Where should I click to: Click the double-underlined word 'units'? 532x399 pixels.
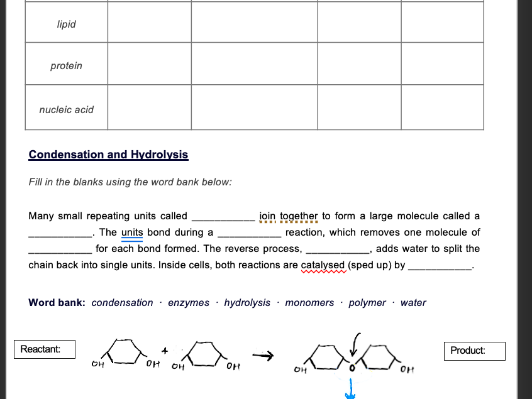[x=132, y=232]
